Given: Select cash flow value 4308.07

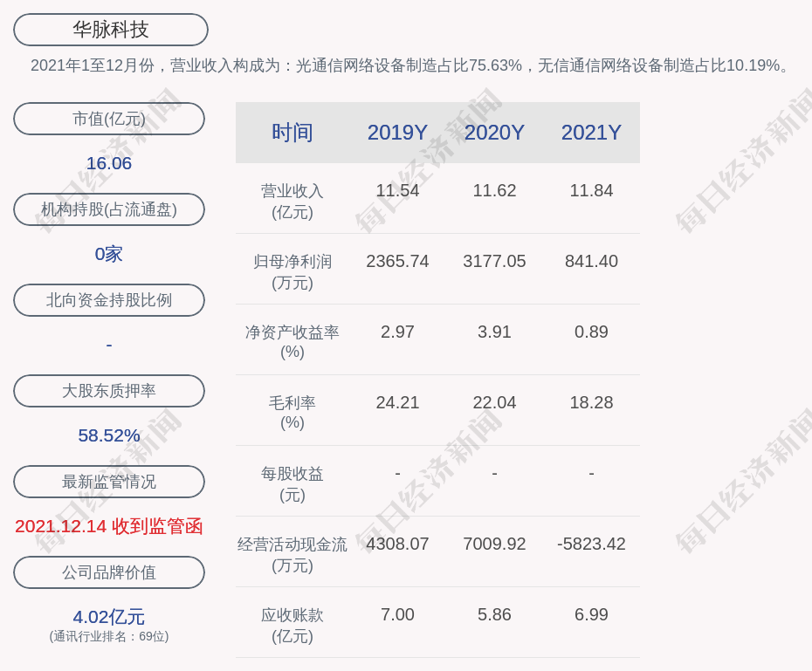Looking at the screenshot, I should pos(397,544).
